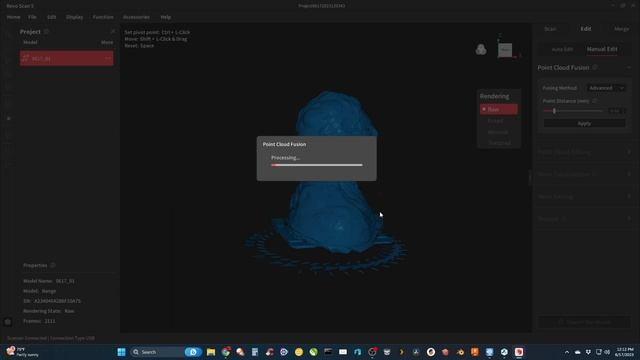Image resolution: width=640 pixels, height=360 pixels.
Task: Open File Explorer from the taskbar
Action: tap(211, 352)
